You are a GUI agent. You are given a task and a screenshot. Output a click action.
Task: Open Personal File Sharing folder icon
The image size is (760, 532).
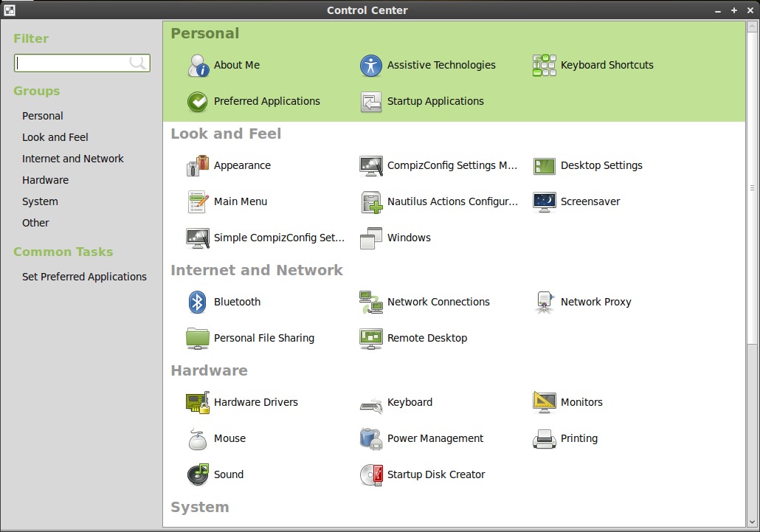pyautogui.click(x=197, y=338)
